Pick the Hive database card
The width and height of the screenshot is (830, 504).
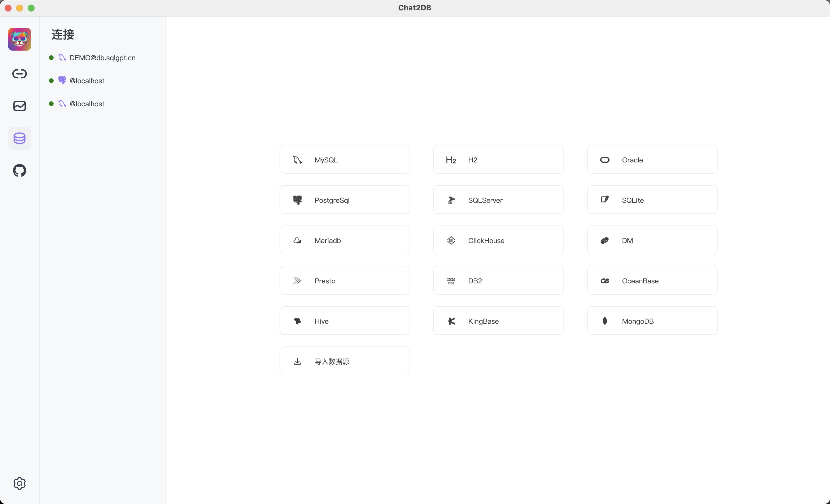pyautogui.click(x=345, y=321)
